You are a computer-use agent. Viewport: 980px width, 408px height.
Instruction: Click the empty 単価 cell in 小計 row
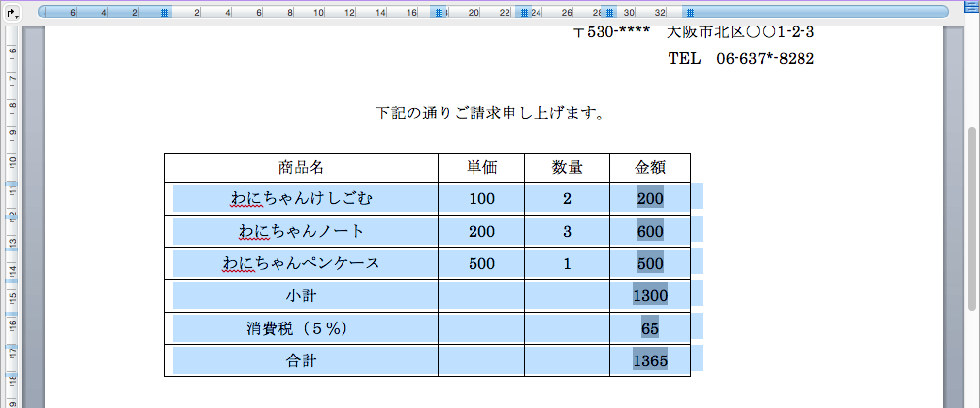point(481,296)
